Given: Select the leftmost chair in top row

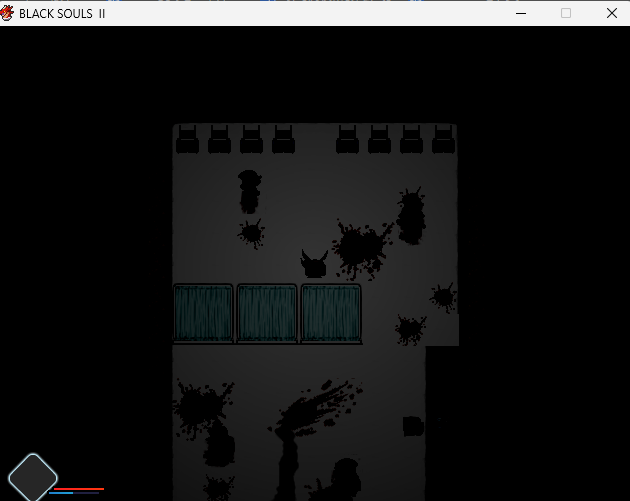Looking at the screenshot, I should pos(187,140).
